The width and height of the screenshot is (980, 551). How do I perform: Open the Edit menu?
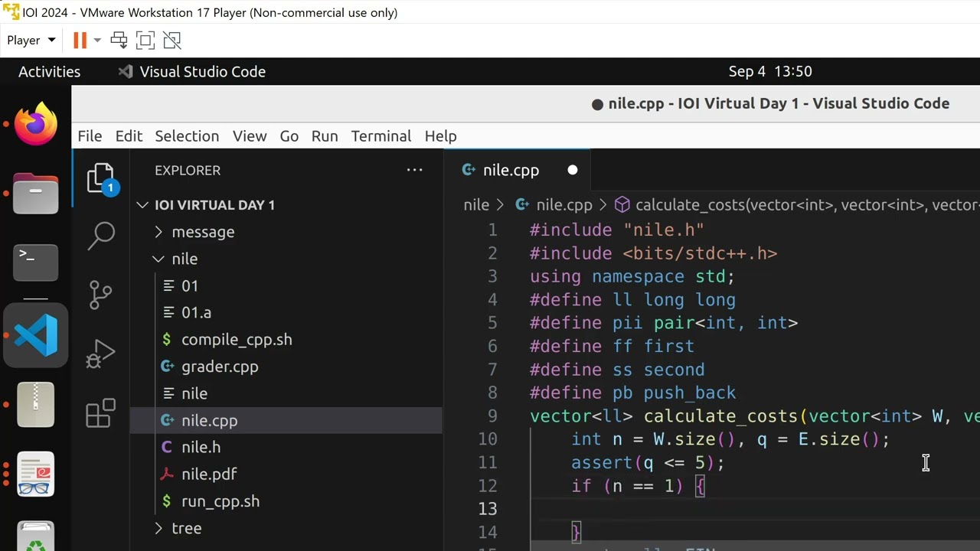point(129,135)
